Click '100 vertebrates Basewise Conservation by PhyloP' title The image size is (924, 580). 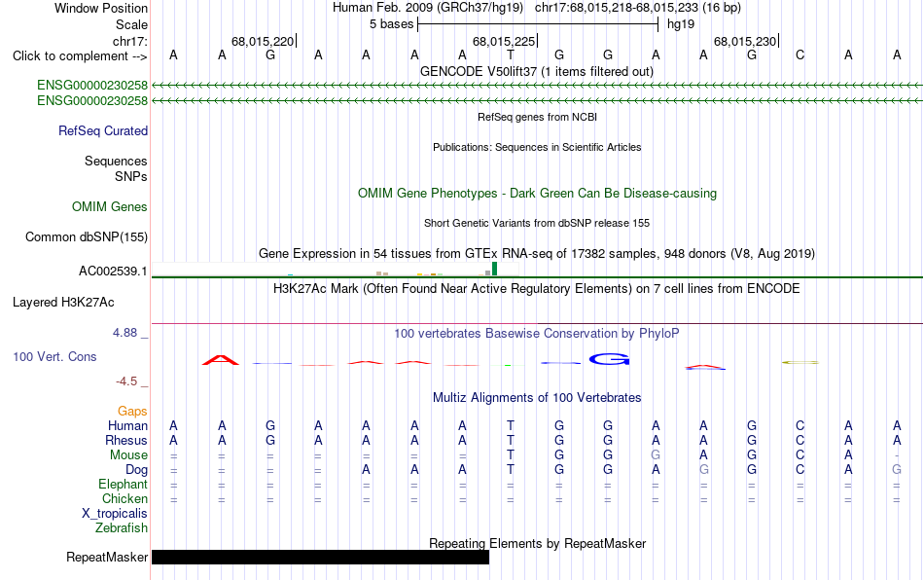click(537, 333)
